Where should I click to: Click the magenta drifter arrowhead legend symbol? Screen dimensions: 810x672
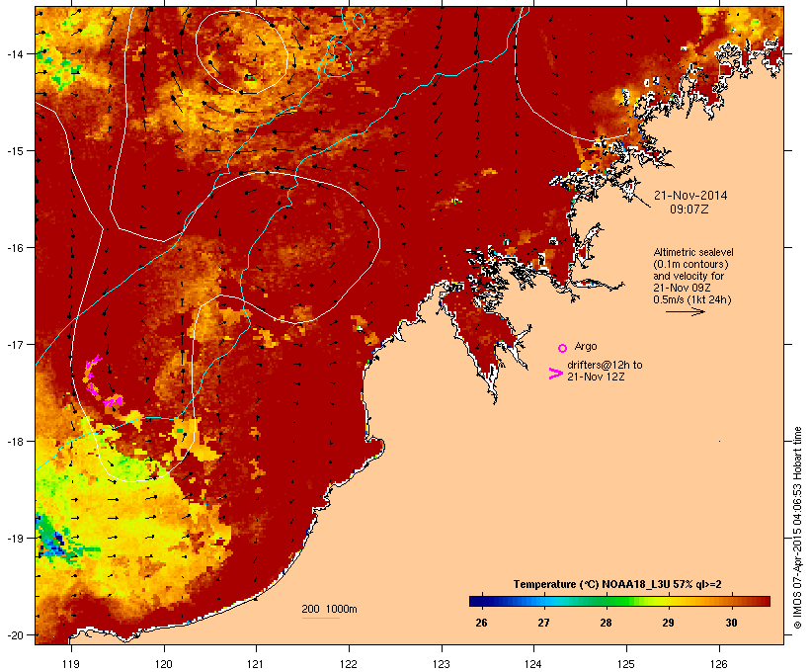click(x=555, y=374)
